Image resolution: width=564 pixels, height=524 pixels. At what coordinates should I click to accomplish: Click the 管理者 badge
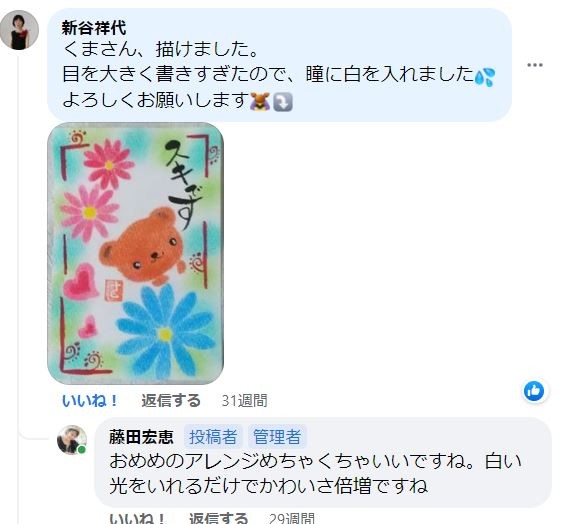coord(277,437)
